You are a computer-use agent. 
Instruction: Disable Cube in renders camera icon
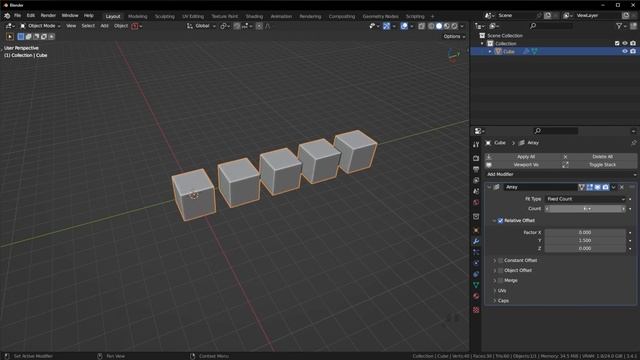[633, 51]
